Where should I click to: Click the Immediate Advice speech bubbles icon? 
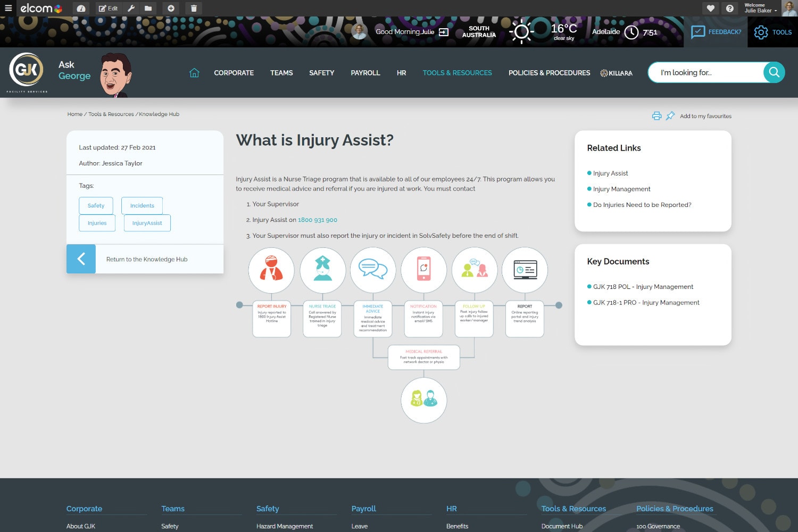click(x=373, y=270)
